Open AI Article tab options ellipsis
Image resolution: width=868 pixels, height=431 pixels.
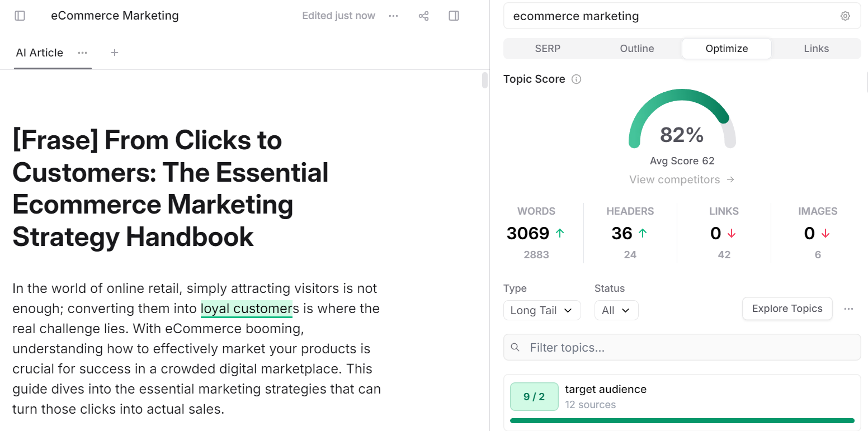pos(83,53)
